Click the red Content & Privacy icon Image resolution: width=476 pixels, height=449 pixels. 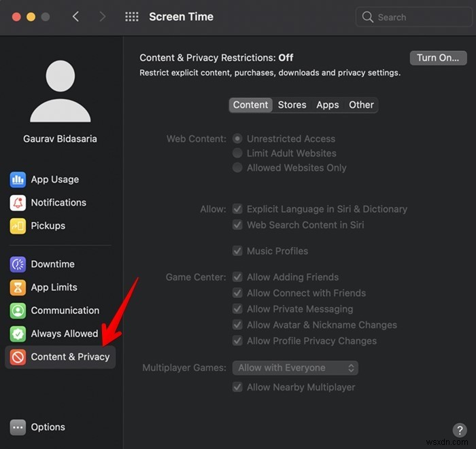coord(18,357)
